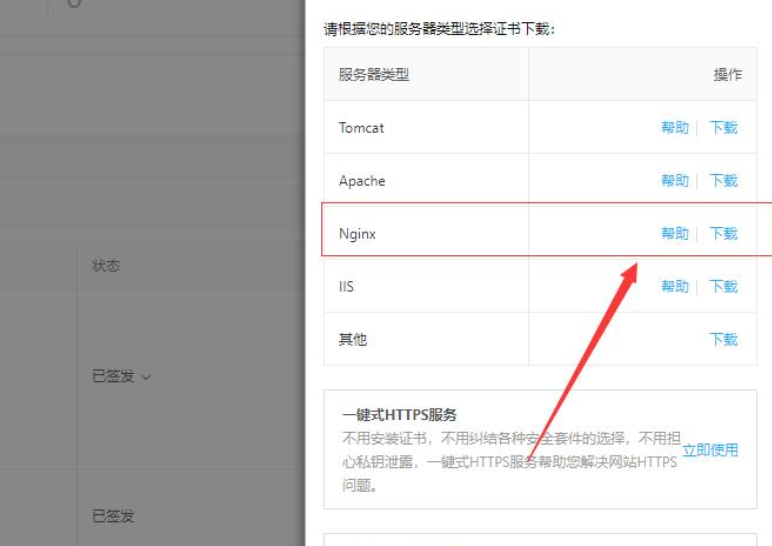The height and width of the screenshot is (546, 772).
Task: Open help for Nginx certificate
Action: pyautogui.click(x=675, y=233)
